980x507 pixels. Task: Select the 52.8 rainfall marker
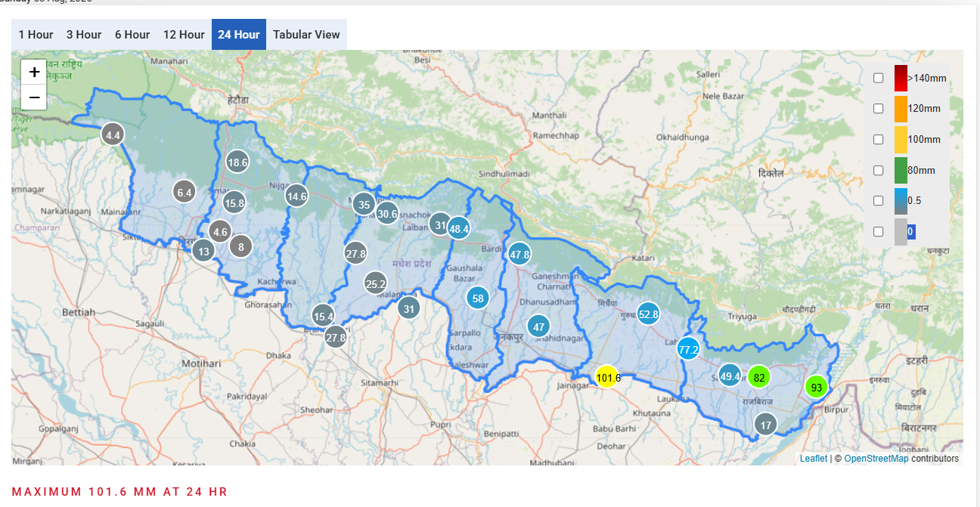point(649,314)
